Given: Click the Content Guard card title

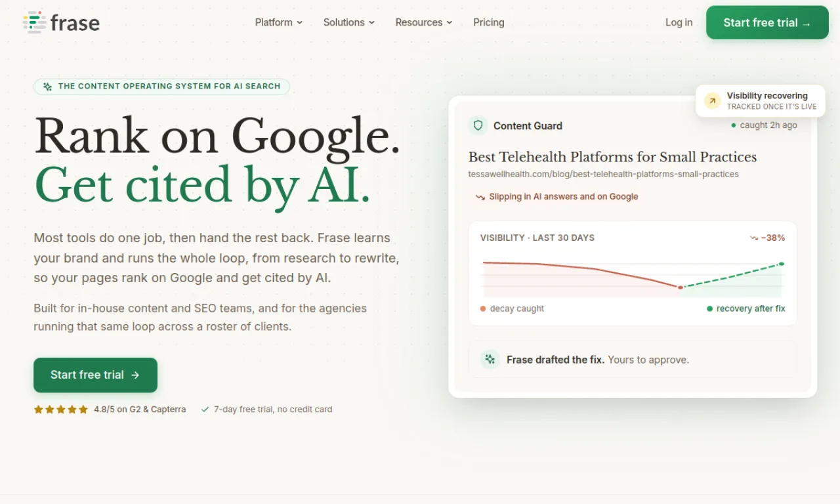Looking at the screenshot, I should (528, 125).
